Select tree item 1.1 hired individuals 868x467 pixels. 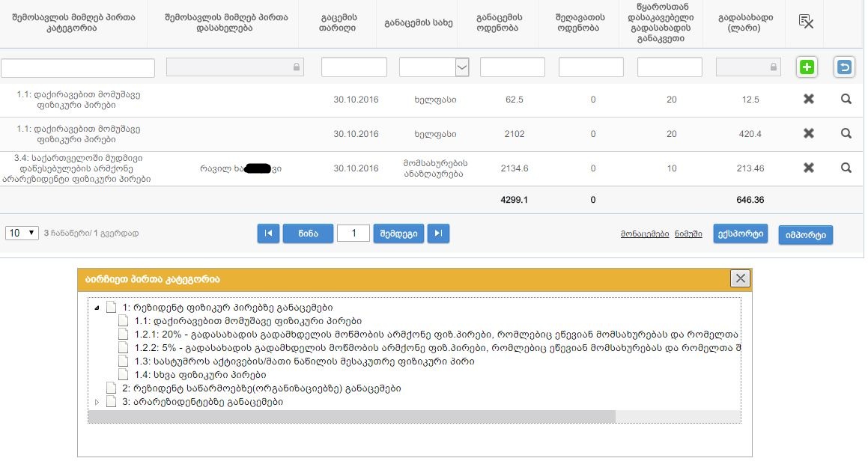pos(248,321)
